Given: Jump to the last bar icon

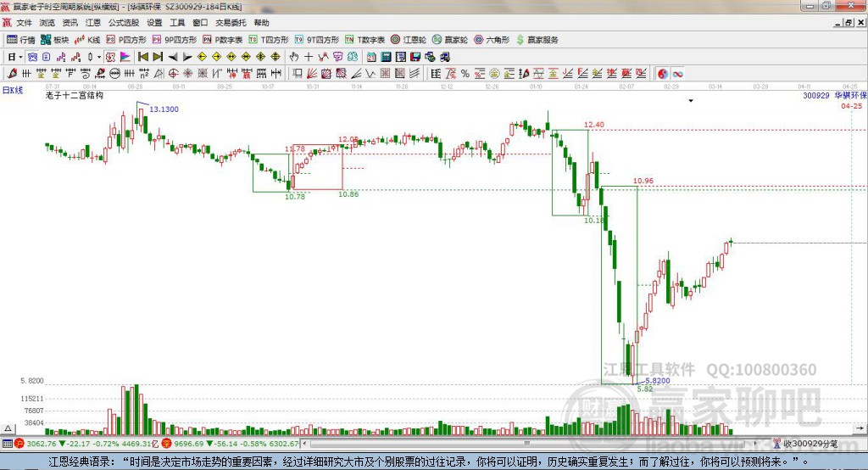Looking at the screenshot, I should coord(158,57).
